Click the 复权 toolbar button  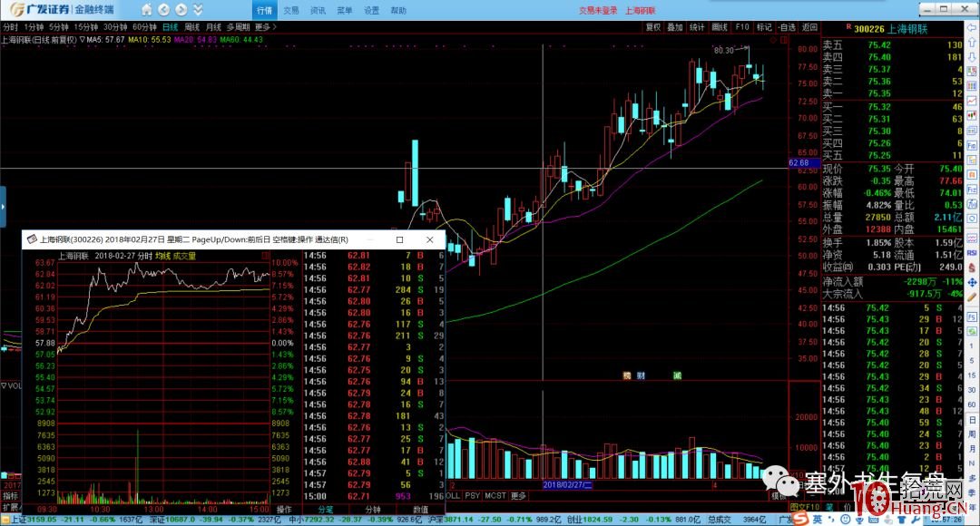click(653, 27)
